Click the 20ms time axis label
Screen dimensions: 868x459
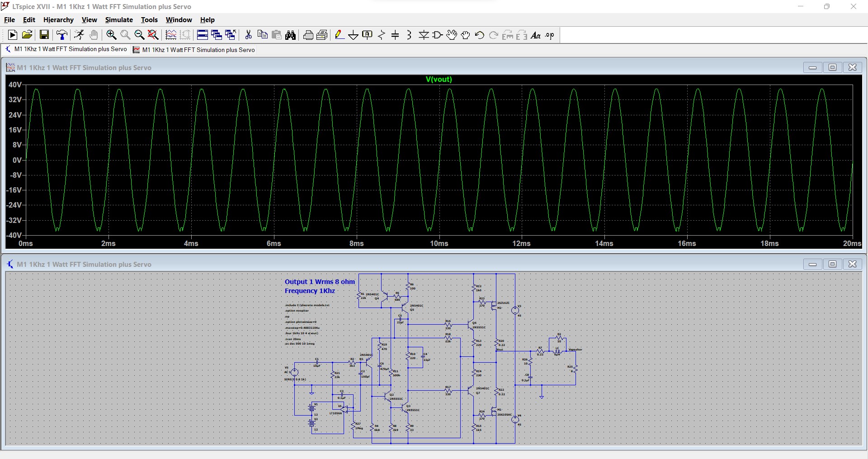(x=852, y=243)
